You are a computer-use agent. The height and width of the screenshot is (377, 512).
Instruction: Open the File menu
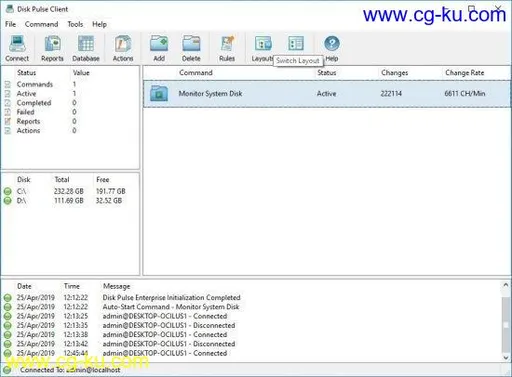[x=10, y=24]
